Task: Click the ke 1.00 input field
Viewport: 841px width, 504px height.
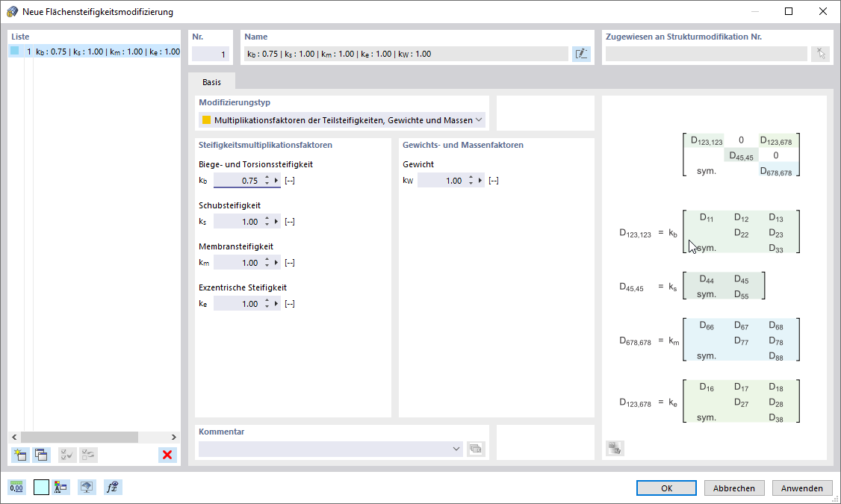Action: click(x=238, y=303)
